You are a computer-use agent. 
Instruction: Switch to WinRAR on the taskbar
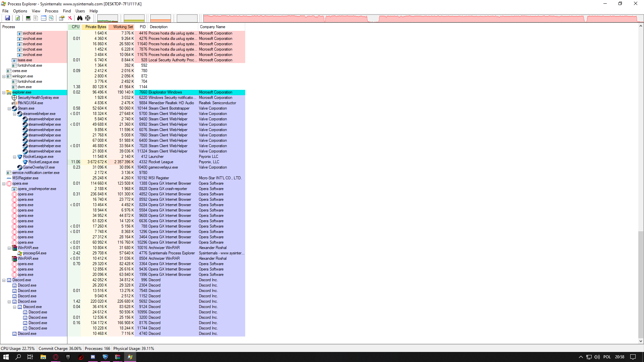(118, 357)
